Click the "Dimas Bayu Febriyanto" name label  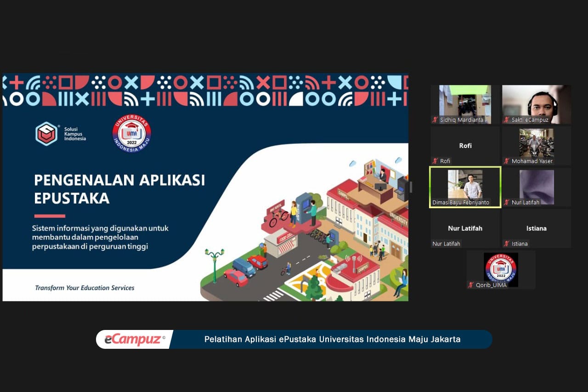[461, 203]
